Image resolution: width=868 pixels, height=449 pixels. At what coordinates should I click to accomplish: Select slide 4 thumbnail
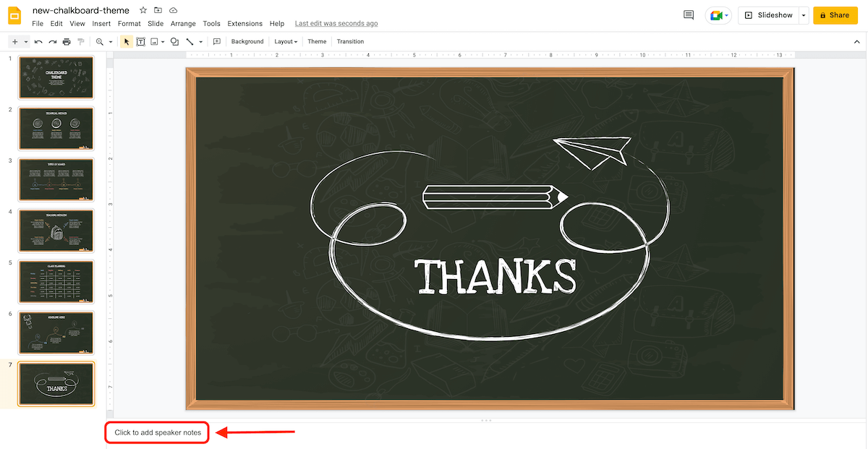(56, 231)
